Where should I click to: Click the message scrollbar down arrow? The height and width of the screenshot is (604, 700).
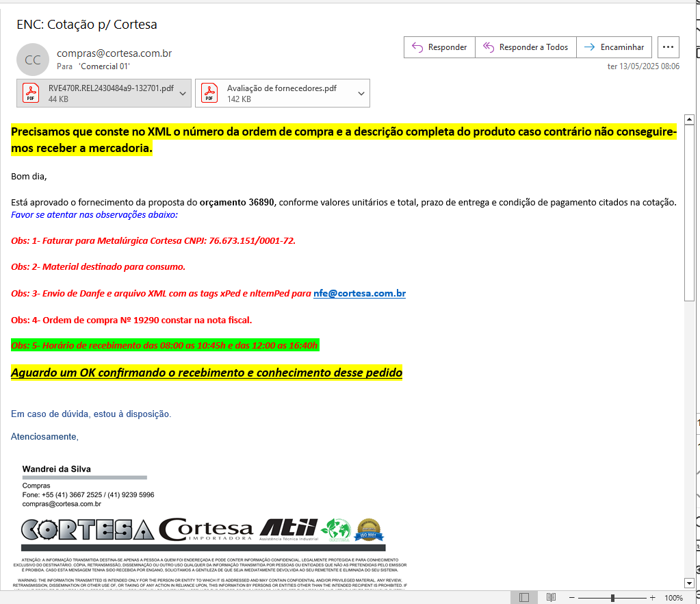(x=689, y=583)
